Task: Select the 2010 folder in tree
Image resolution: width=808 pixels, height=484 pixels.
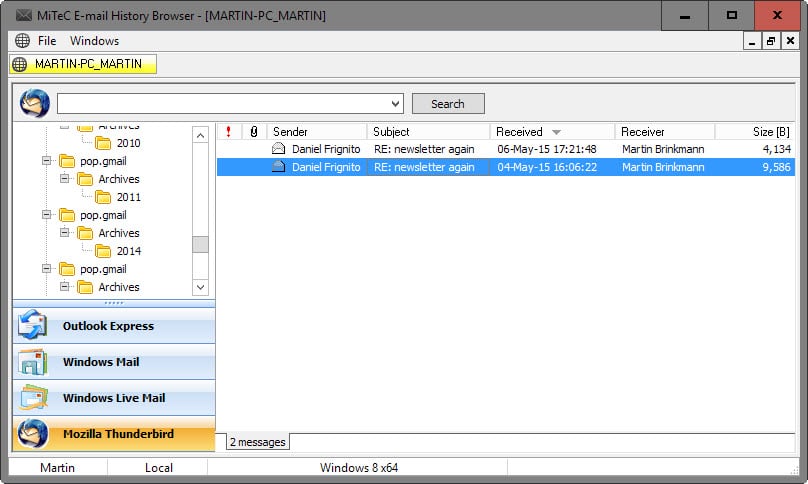Action: pyautogui.click(x=128, y=143)
